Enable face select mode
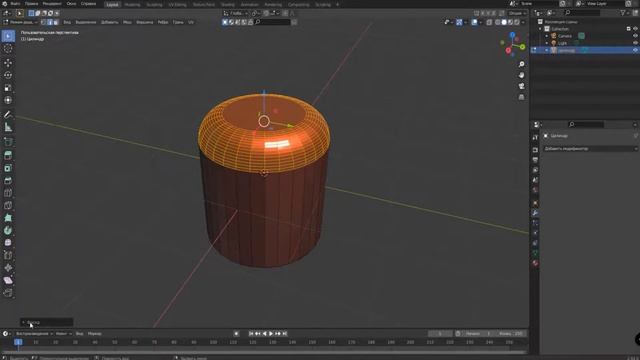Viewport: 640px width, 360px height. click(56, 22)
